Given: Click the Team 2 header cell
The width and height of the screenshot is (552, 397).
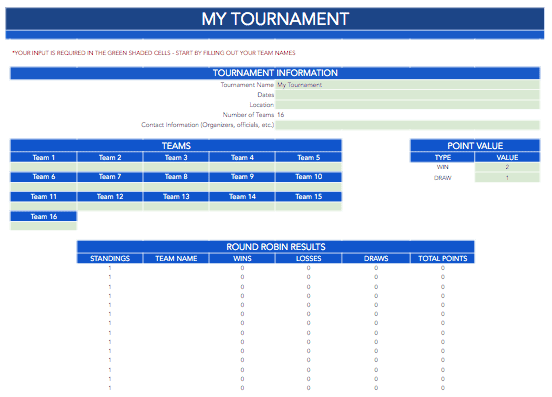Looking at the screenshot, I should (x=110, y=157).
